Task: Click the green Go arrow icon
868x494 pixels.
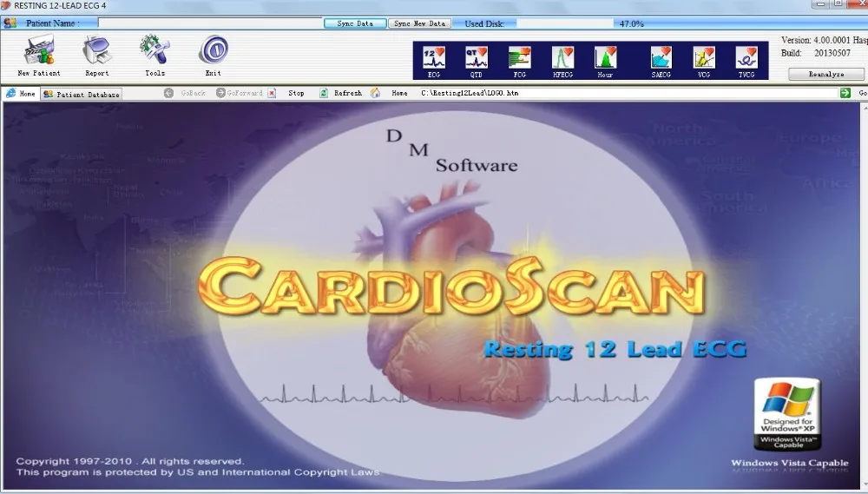Action: tap(845, 93)
